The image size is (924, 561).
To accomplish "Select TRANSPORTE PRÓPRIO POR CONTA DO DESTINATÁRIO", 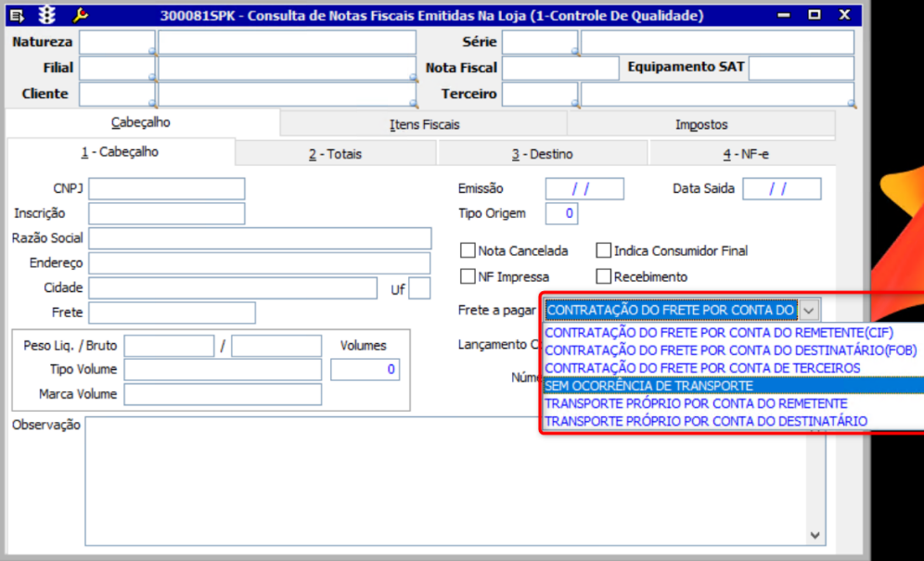I will tap(706, 421).
